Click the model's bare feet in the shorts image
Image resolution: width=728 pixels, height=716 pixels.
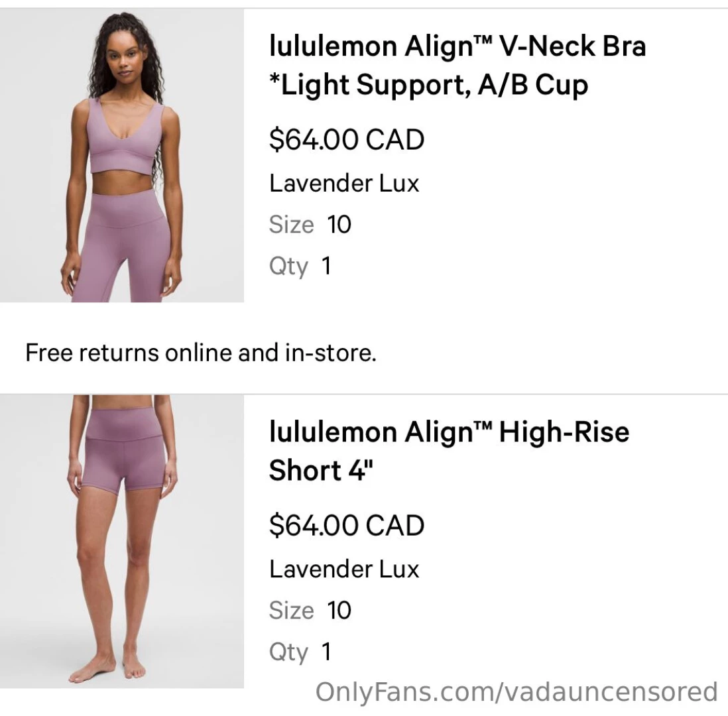107,668
